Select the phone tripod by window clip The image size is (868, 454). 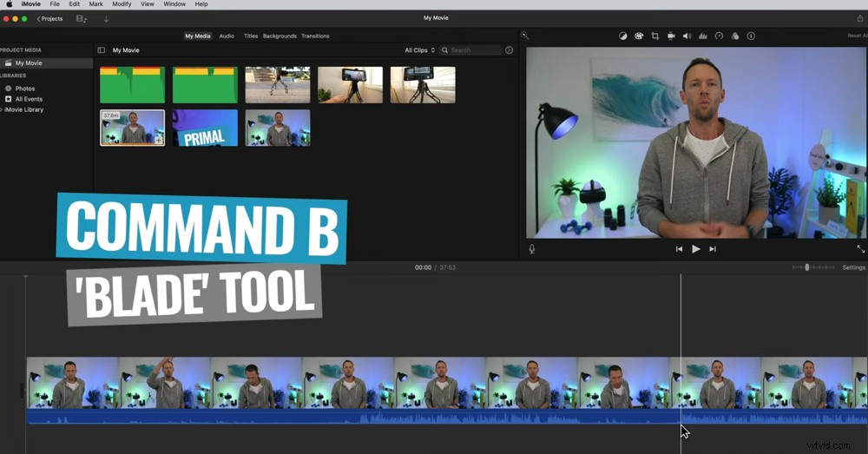[x=423, y=85]
